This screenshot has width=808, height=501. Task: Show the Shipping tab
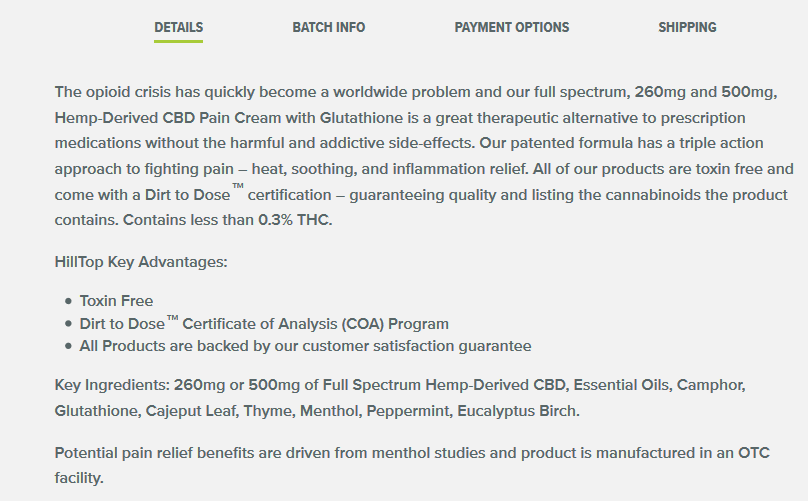(687, 27)
